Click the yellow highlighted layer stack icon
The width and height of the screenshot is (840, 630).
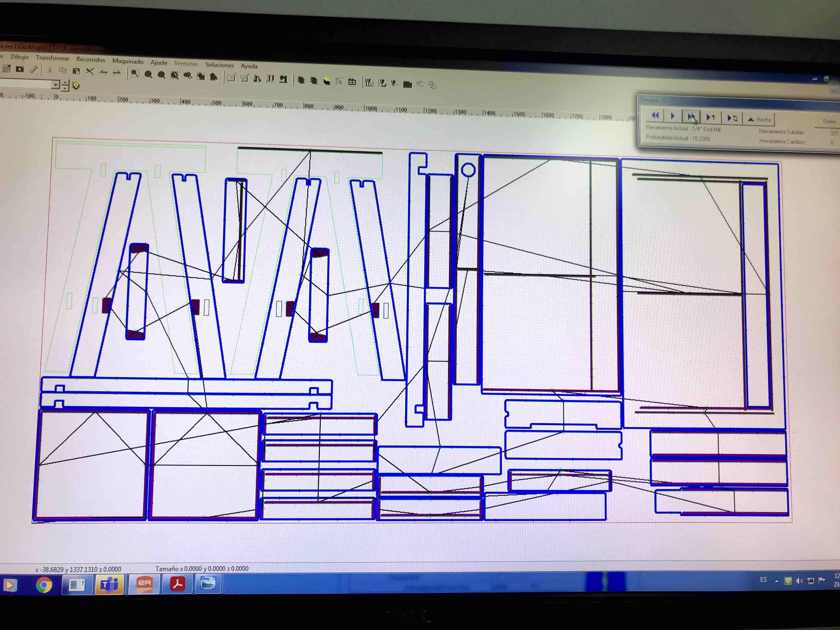327,81
